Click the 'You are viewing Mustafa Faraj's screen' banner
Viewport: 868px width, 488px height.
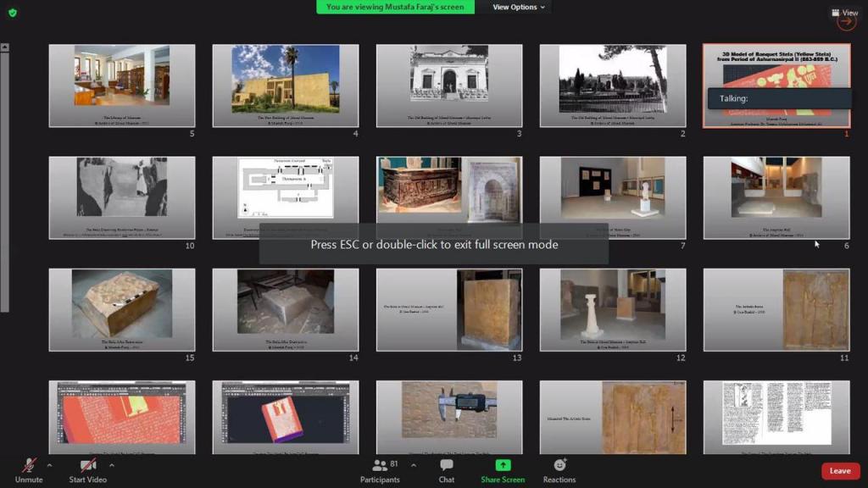pyautogui.click(x=395, y=7)
